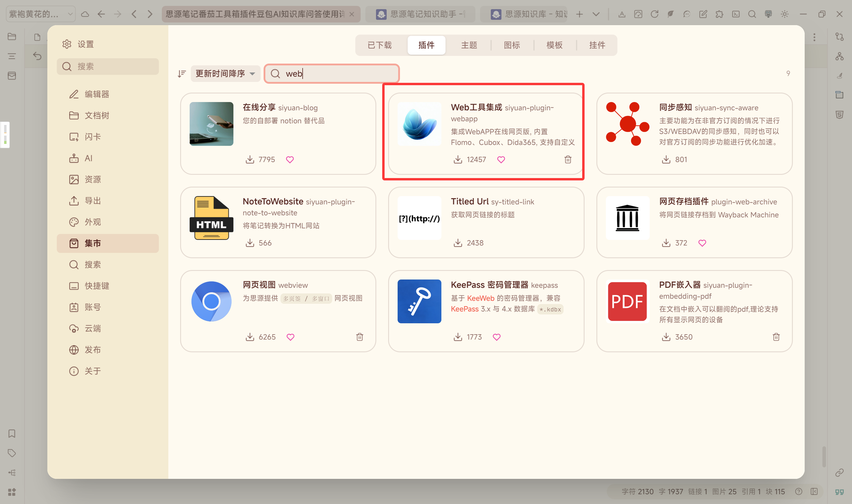
Task: Toggle heart on 网页存档插件 card
Action: click(702, 243)
